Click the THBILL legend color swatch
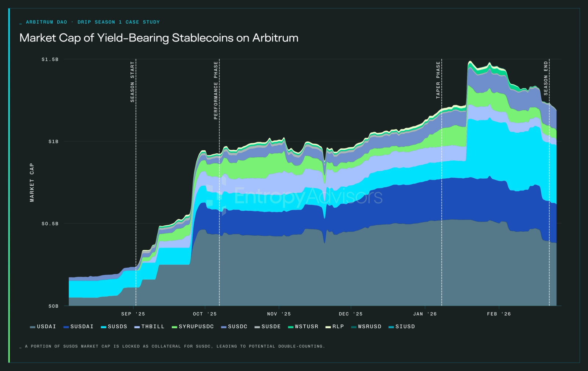588x371 pixels. (137, 327)
